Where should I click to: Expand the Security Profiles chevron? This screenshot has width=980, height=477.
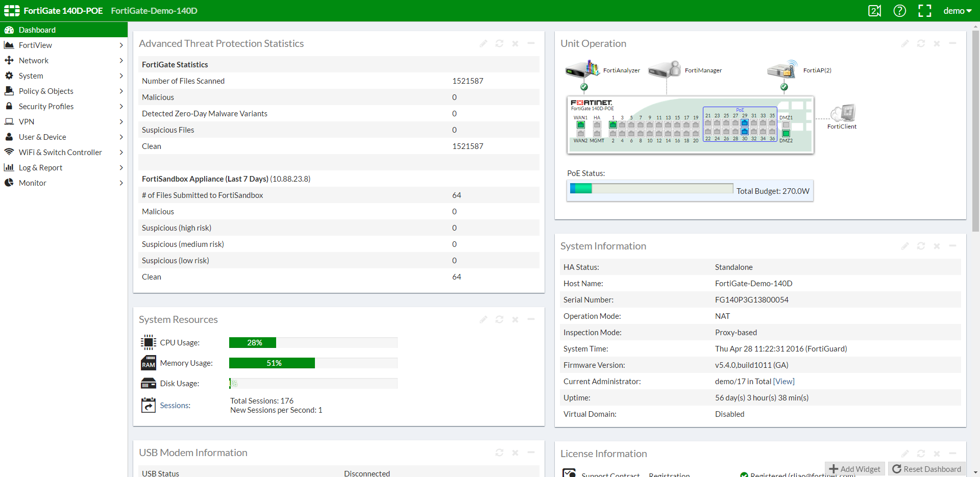tap(121, 107)
